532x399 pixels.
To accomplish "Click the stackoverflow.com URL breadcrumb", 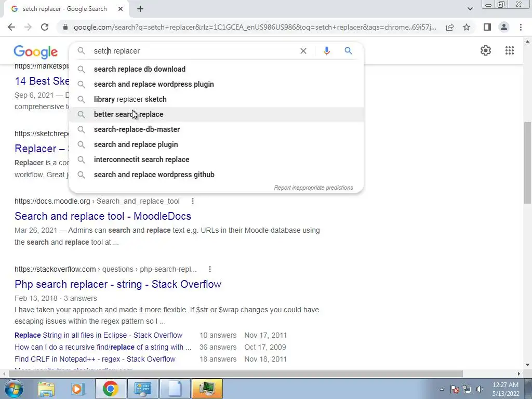I will pyautogui.click(x=105, y=269).
